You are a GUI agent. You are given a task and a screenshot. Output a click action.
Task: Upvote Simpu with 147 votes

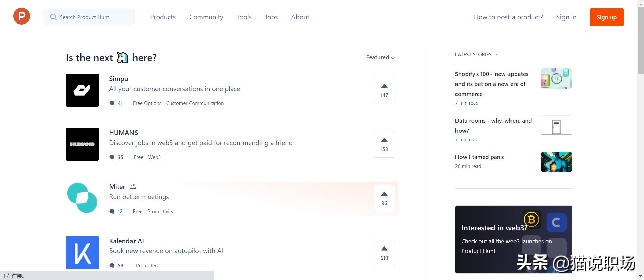pyautogui.click(x=384, y=90)
